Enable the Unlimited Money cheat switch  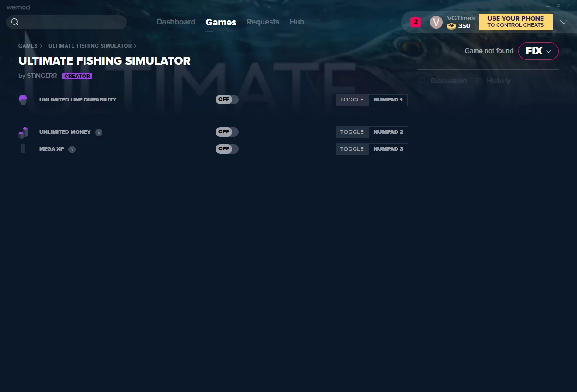(227, 132)
